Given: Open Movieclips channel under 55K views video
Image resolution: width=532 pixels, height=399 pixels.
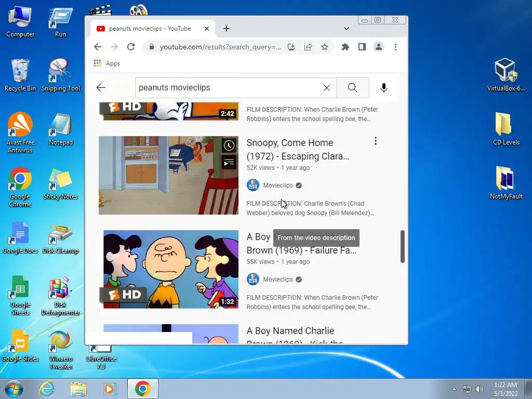Looking at the screenshot, I should [278, 279].
